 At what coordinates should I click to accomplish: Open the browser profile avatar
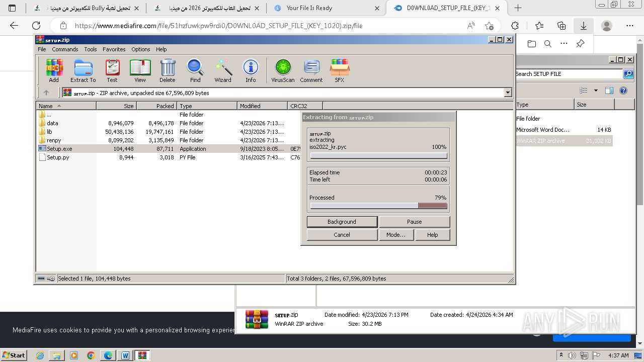coord(607,26)
